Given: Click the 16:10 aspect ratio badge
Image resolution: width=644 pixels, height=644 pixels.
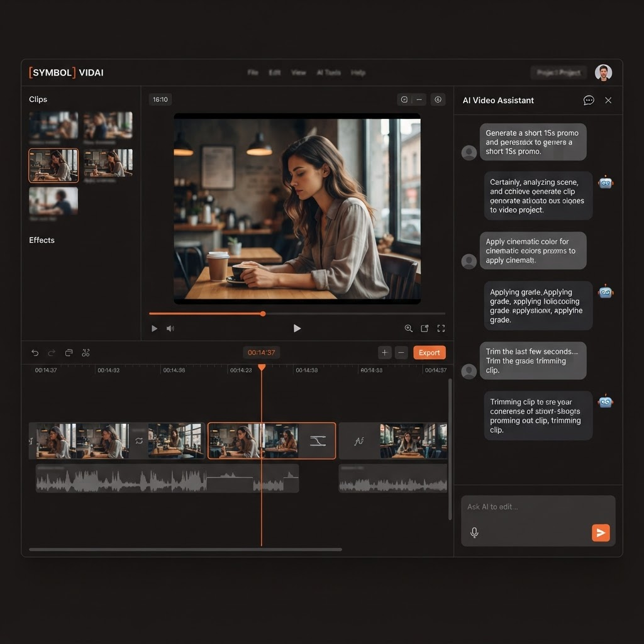Looking at the screenshot, I should (160, 99).
